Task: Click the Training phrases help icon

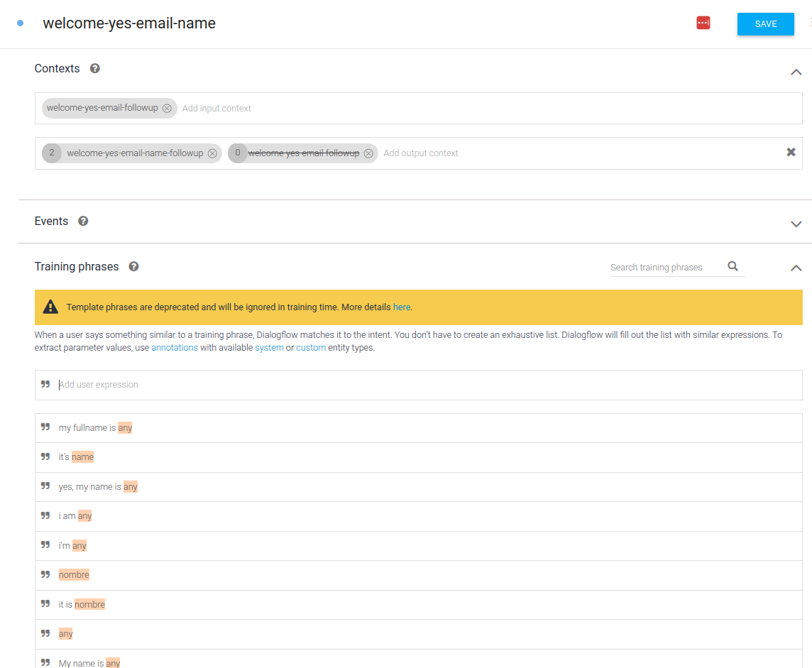Action: pyautogui.click(x=133, y=267)
